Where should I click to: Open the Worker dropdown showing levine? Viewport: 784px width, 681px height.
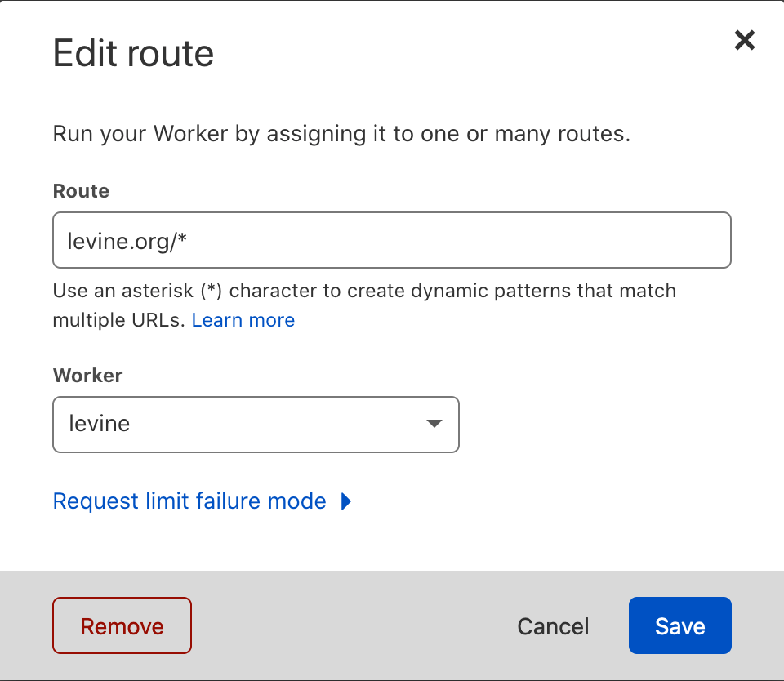tap(256, 425)
